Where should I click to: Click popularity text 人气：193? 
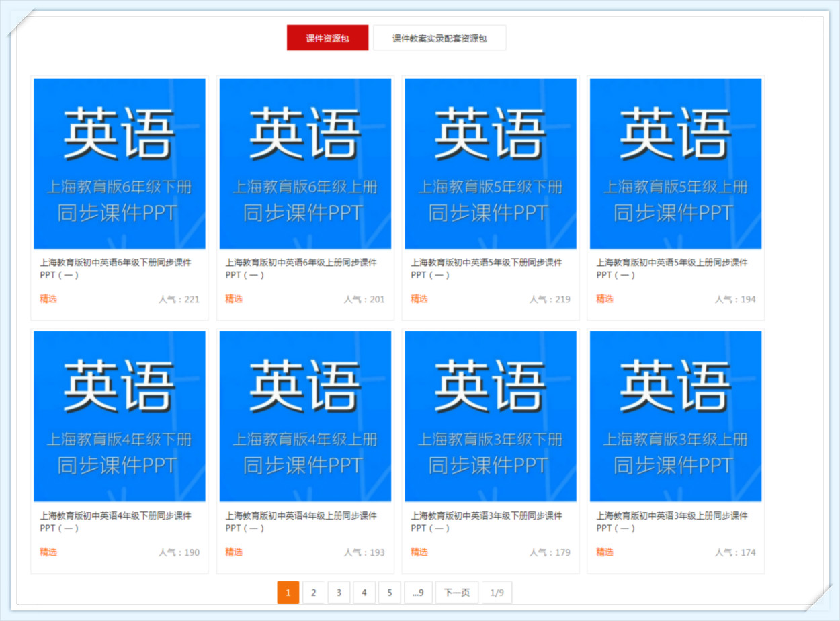(x=364, y=552)
